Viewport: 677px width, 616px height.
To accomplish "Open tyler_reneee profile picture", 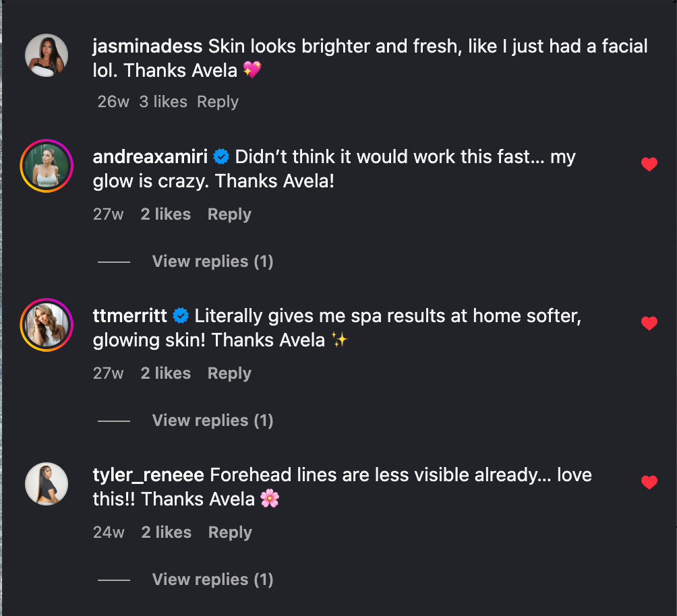I will [47, 484].
